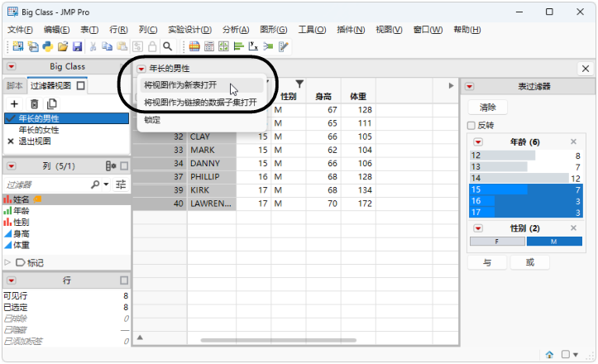The height and width of the screenshot is (364, 598).
Task: Open the 图形(G) menu
Action: (x=274, y=30)
